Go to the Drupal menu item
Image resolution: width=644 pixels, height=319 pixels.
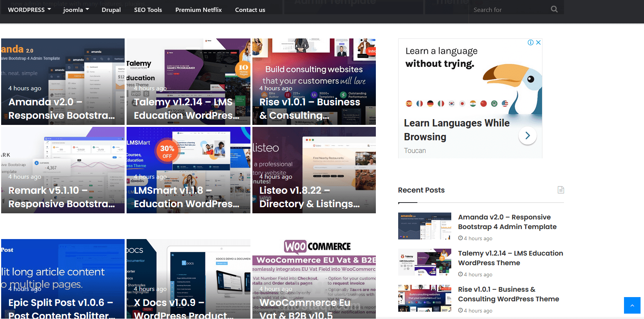[x=111, y=10]
